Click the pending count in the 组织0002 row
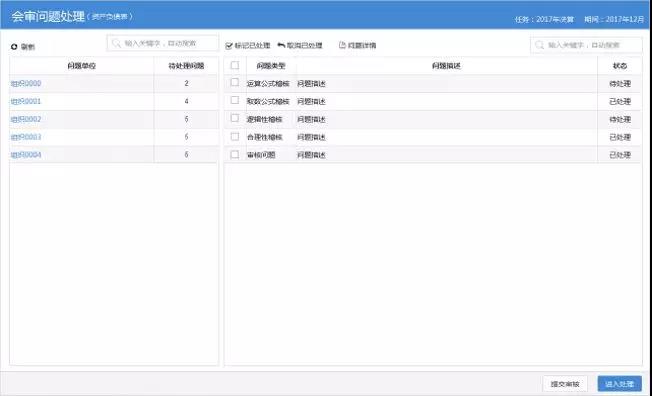 tap(186, 119)
